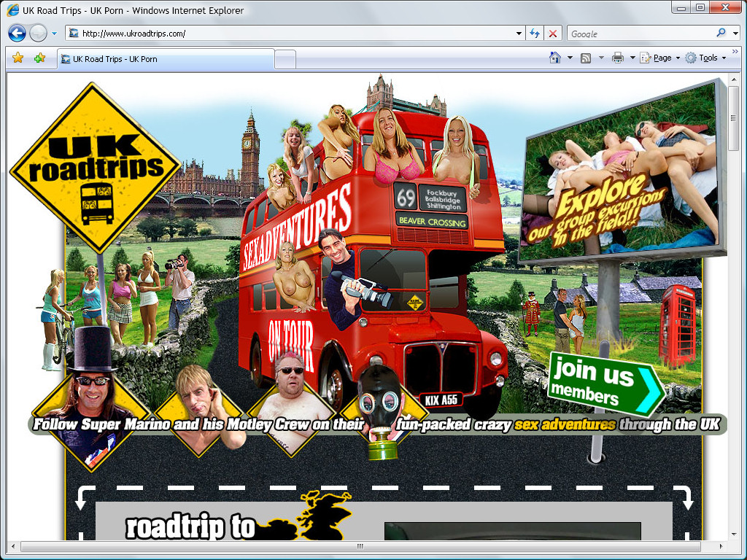Maximize the Internet Explorer window
The width and height of the screenshot is (747, 560).
pyautogui.click(x=700, y=7)
